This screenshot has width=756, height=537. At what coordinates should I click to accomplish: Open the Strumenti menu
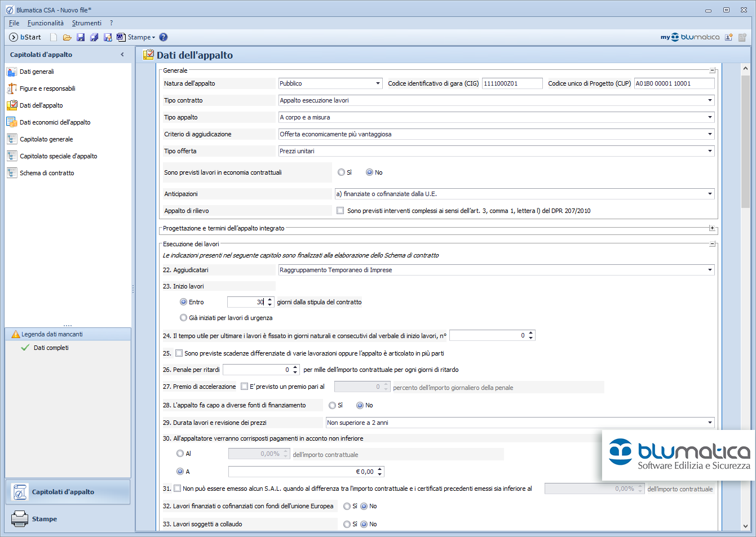[86, 23]
